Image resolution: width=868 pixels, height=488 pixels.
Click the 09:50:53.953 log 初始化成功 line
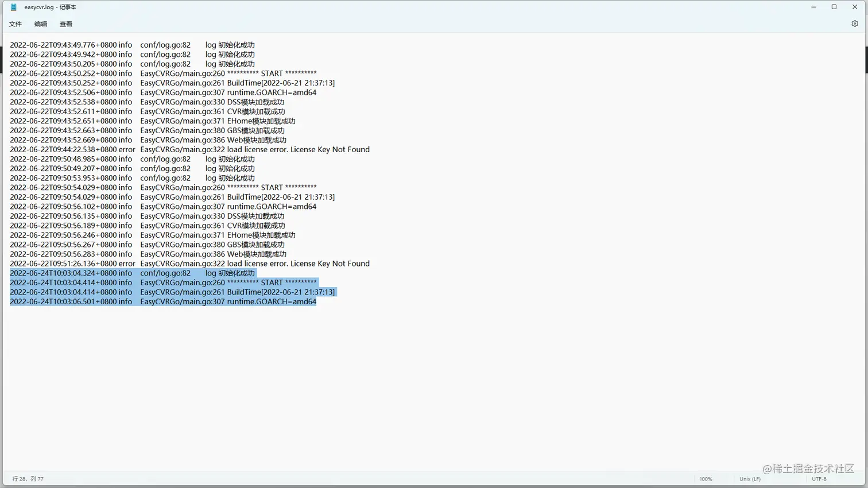click(132, 178)
